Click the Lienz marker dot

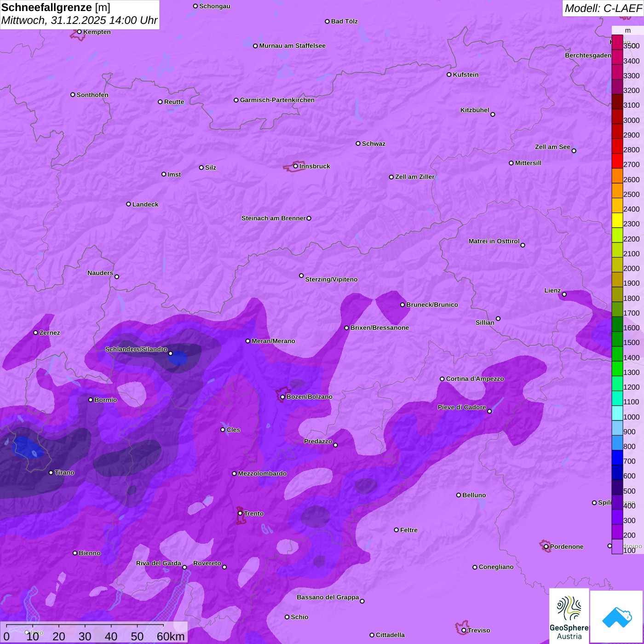pyautogui.click(x=564, y=294)
